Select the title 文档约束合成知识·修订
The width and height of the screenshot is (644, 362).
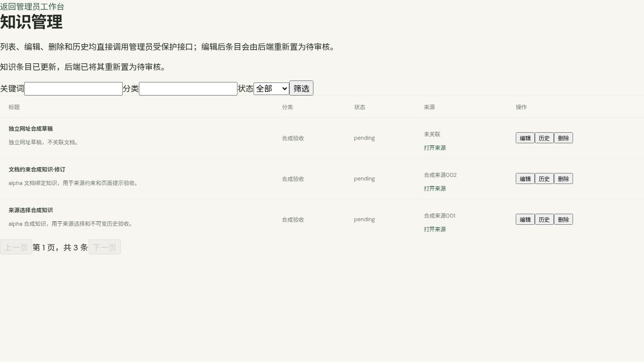[37, 169]
